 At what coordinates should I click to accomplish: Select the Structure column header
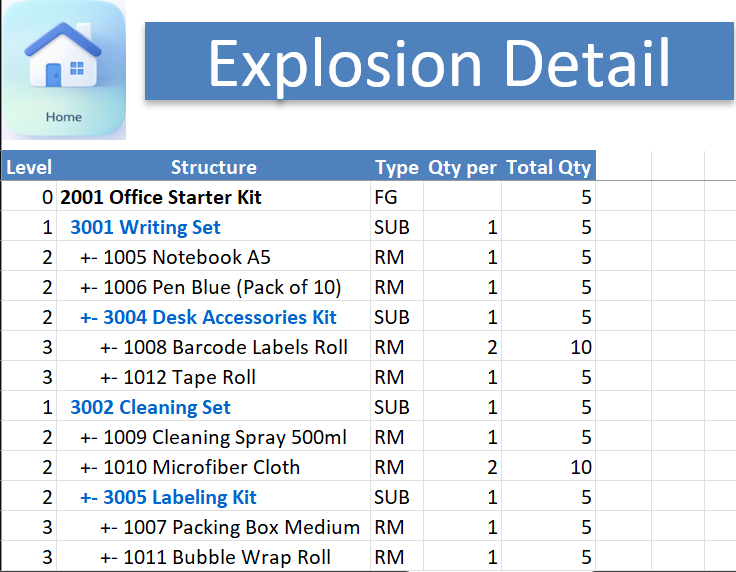click(213, 167)
